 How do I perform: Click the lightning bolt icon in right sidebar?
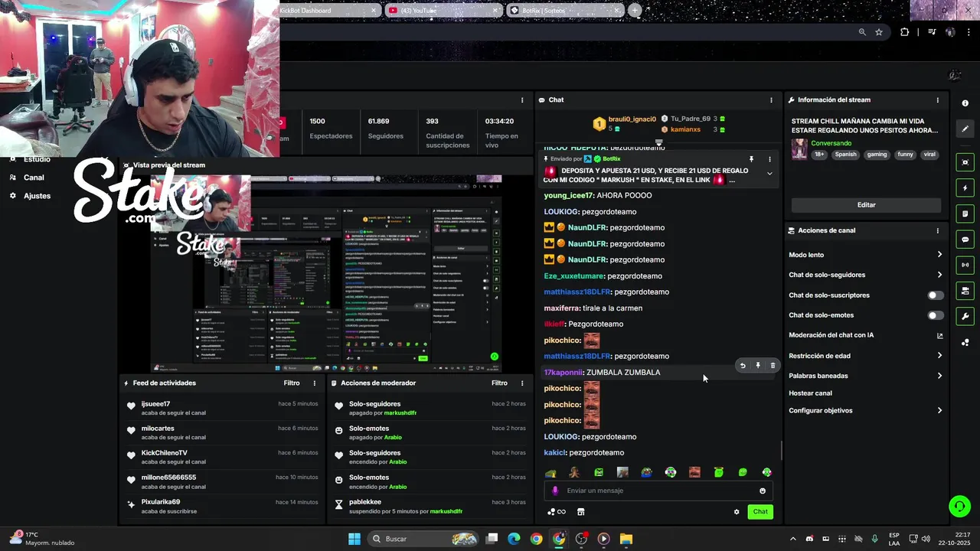(x=965, y=188)
